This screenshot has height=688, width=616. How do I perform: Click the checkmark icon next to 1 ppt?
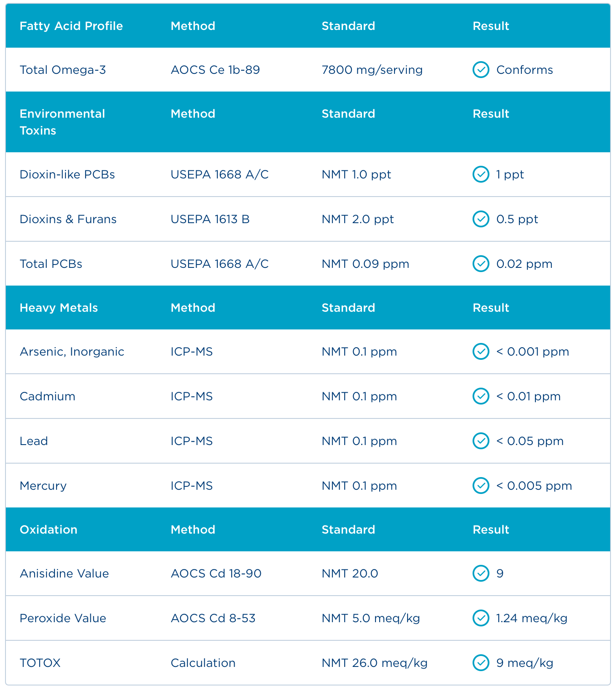point(481,174)
